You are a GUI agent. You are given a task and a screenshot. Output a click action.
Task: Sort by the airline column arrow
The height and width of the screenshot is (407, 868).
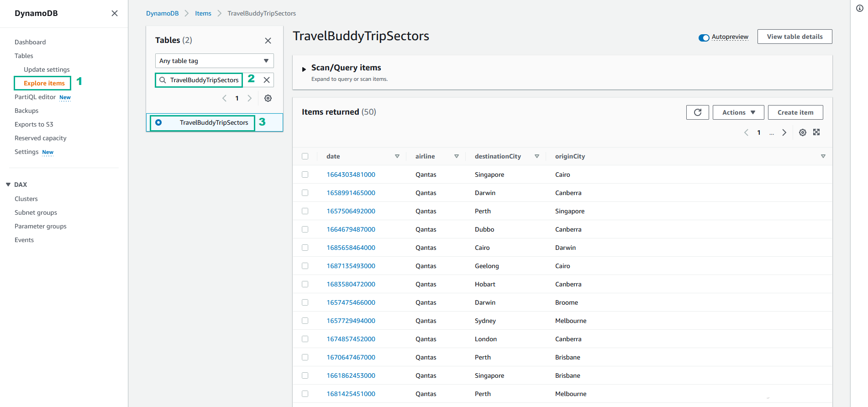(x=457, y=156)
